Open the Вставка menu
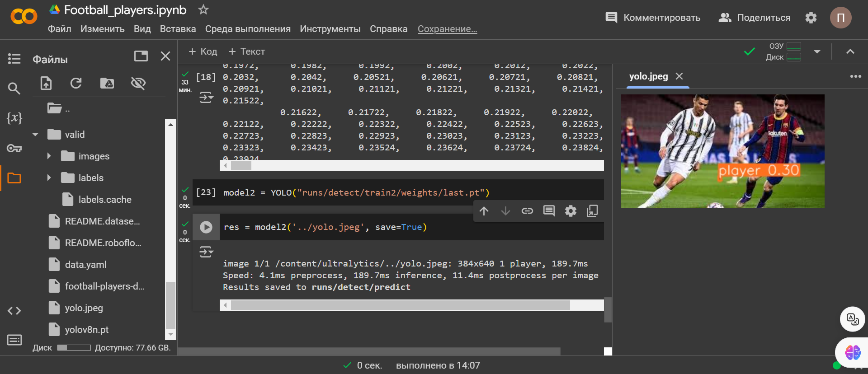The width and height of the screenshot is (868, 374). tap(178, 29)
